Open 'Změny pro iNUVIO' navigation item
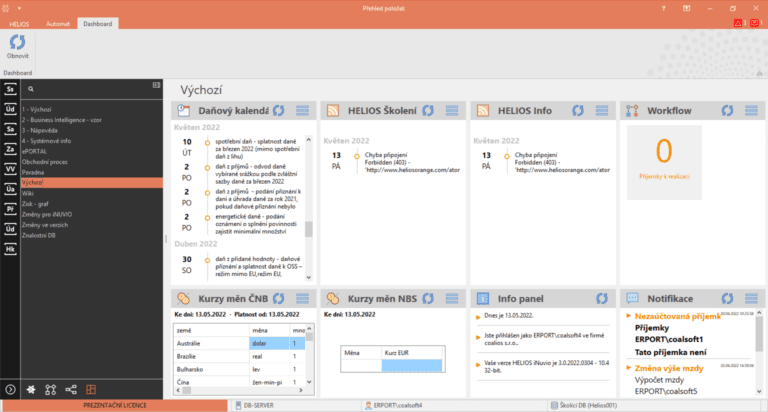The height and width of the screenshot is (412, 768). pos(47,215)
